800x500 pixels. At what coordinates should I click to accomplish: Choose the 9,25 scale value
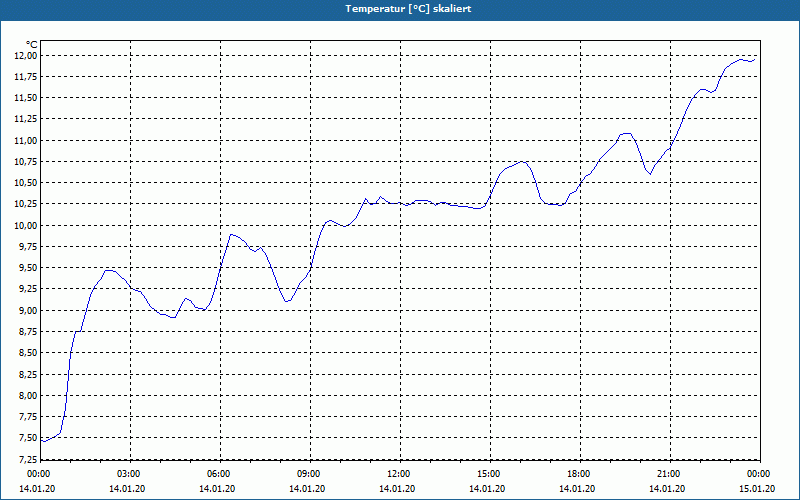point(28,289)
